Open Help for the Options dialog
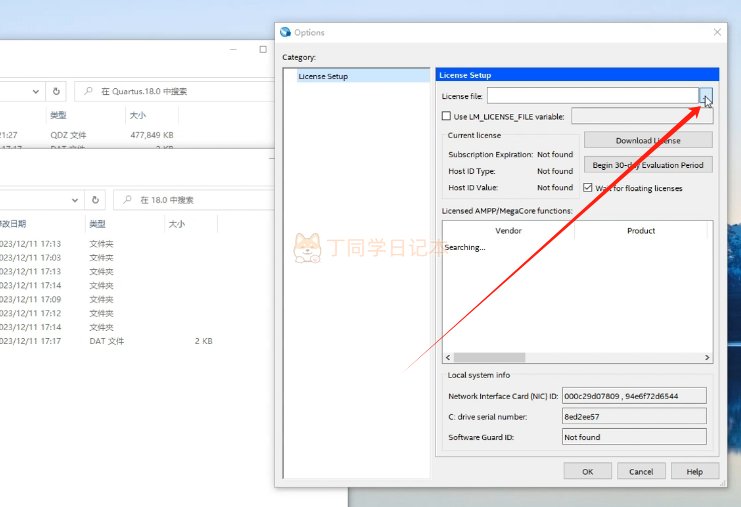Screen dimensions: 741x507 coord(695,472)
